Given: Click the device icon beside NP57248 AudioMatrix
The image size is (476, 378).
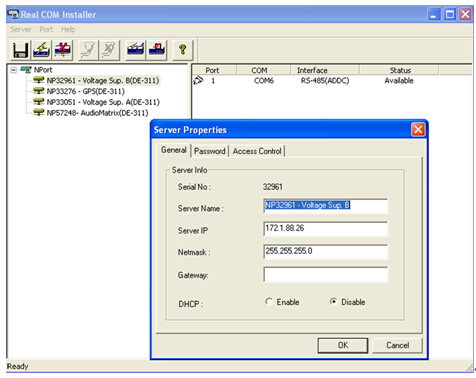Looking at the screenshot, I should (39, 112).
